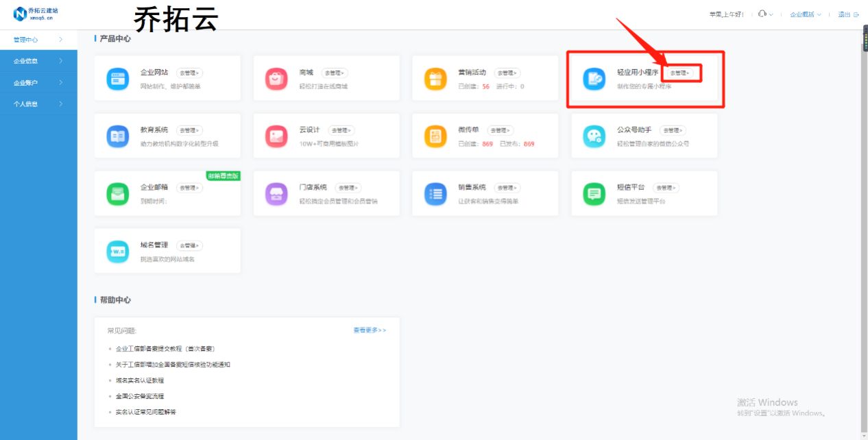
Task: Click 去管理 for 轻应用小程序
Action: click(x=681, y=73)
